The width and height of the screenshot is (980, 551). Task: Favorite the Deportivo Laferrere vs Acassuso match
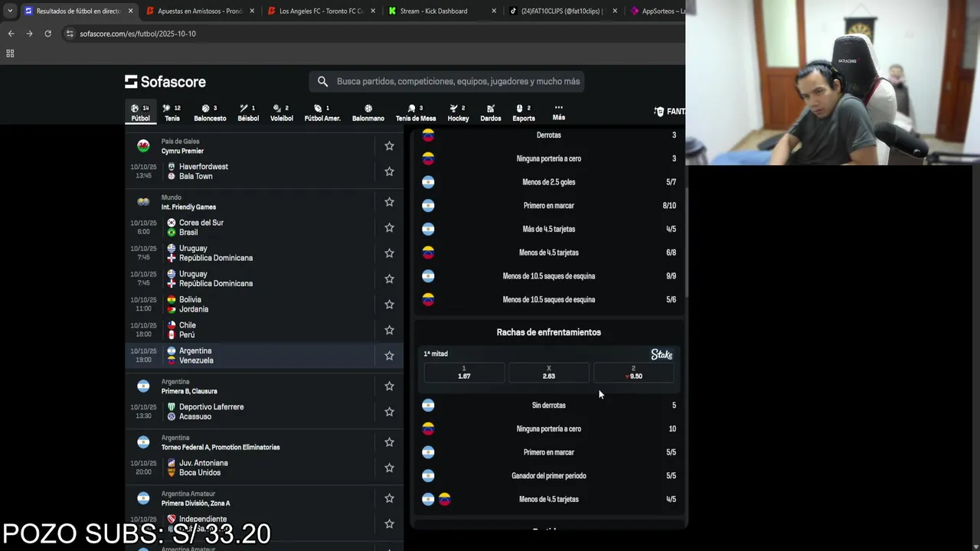[389, 412]
